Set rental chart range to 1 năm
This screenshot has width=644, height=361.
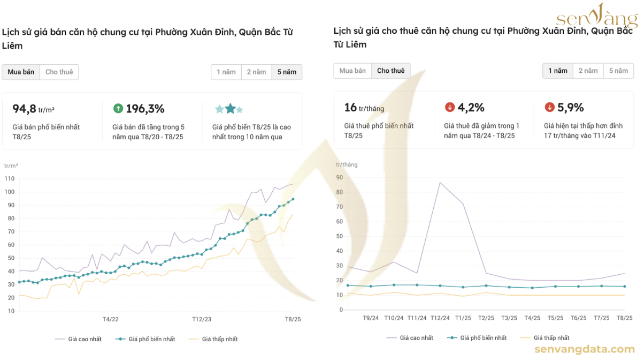557,71
